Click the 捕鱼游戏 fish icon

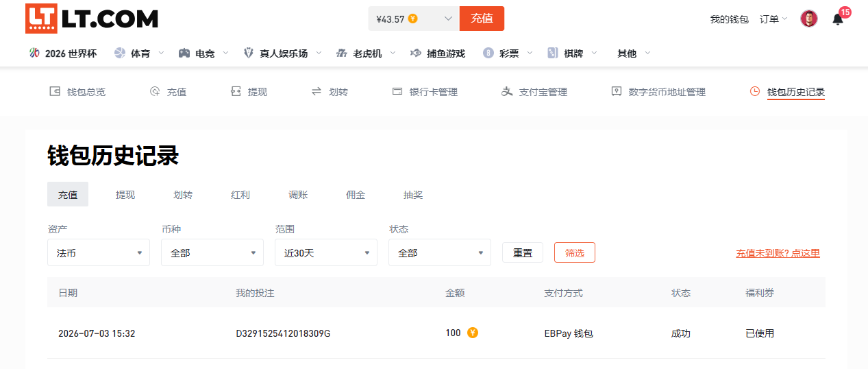click(x=415, y=53)
